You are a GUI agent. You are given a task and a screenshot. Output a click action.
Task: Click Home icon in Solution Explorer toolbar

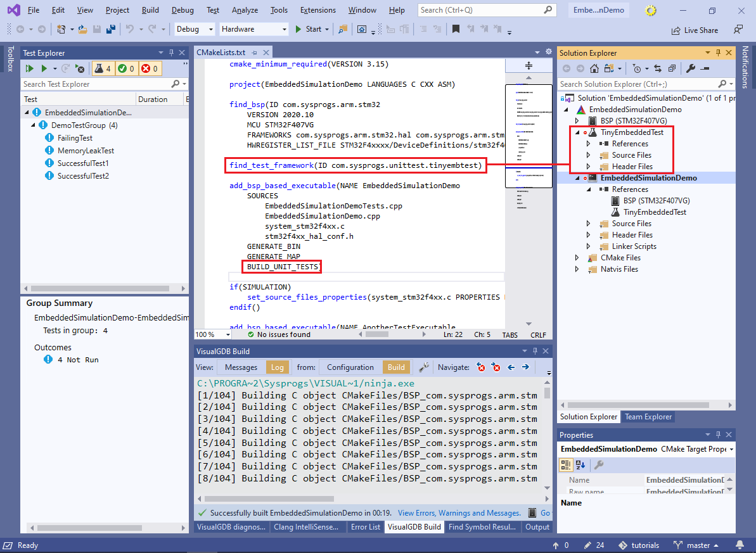point(594,68)
